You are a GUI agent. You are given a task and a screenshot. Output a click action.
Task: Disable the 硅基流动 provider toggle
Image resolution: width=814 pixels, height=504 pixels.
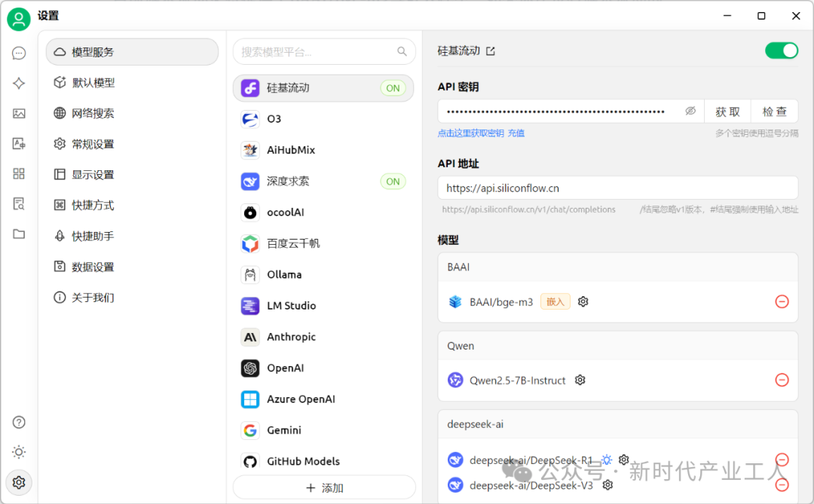[x=782, y=51]
